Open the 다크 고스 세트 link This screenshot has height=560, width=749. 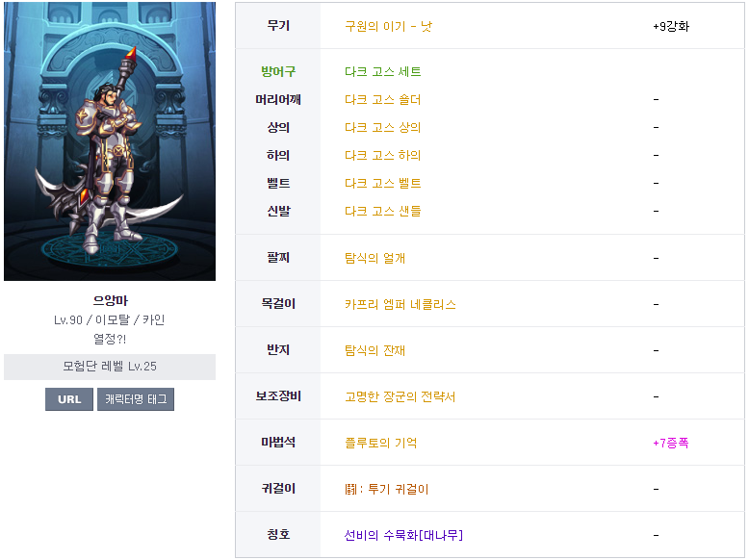(x=382, y=71)
